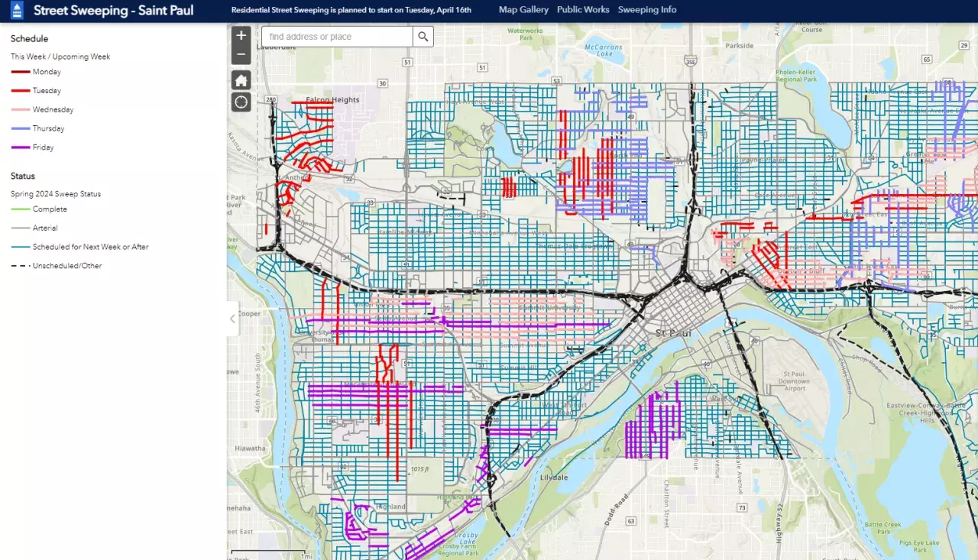The width and height of the screenshot is (978, 560).
Task: Click the Falcon Heights label on the map
Action: tap(332, 100)
